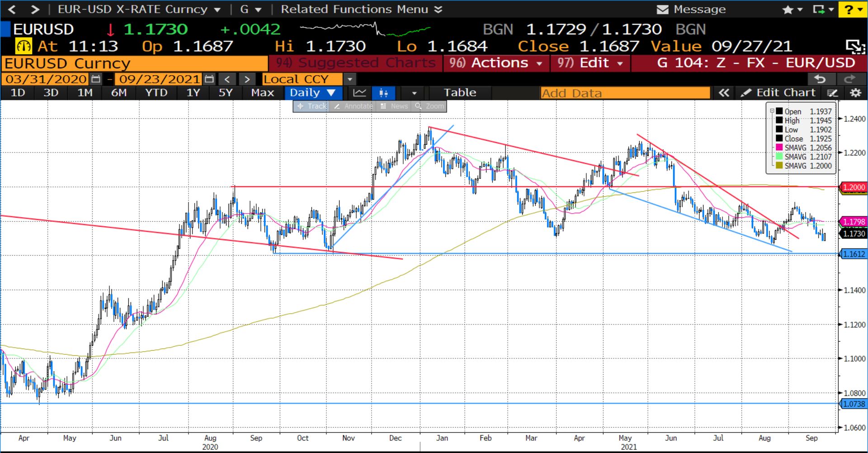
Task: Click the annotation pencil icon beside Edit Chart
Action: [x=832, y=93]
